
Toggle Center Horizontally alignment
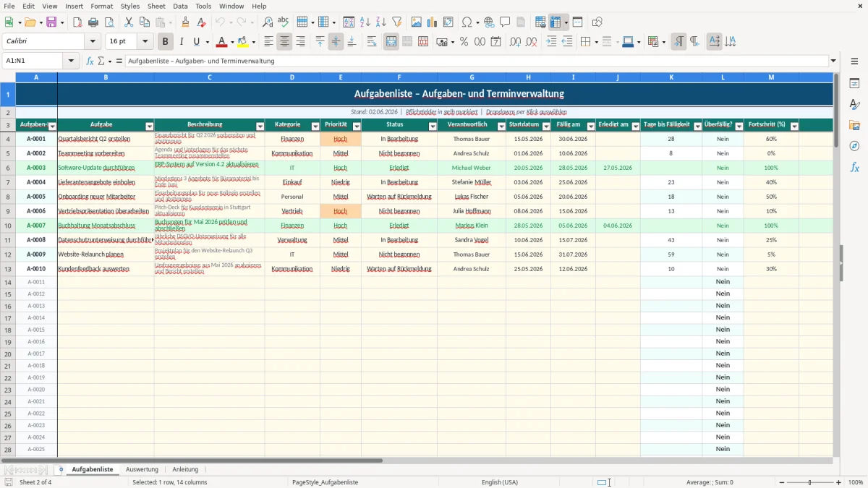pos(285,42)
